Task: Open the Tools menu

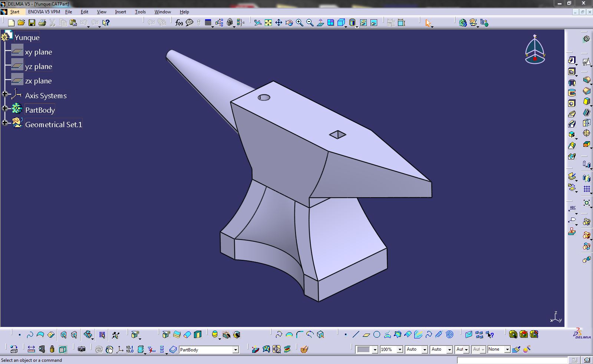Action: 140,12
